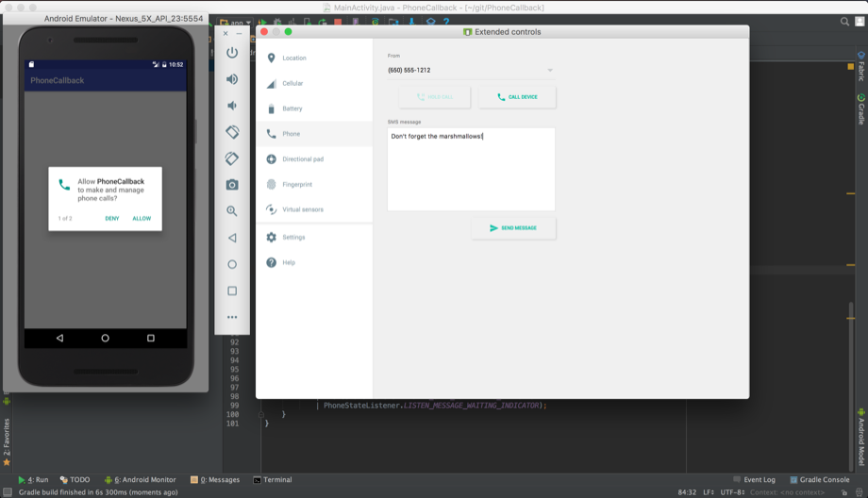Close the emulator toolbar using the X icon
The width and height of the screenshot is (868, 498).
click(x=225, y=34)
